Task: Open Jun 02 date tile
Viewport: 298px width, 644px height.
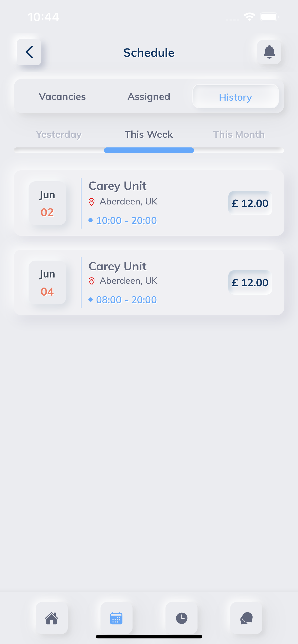Action: pyautogui.click(x=47, y=203)
